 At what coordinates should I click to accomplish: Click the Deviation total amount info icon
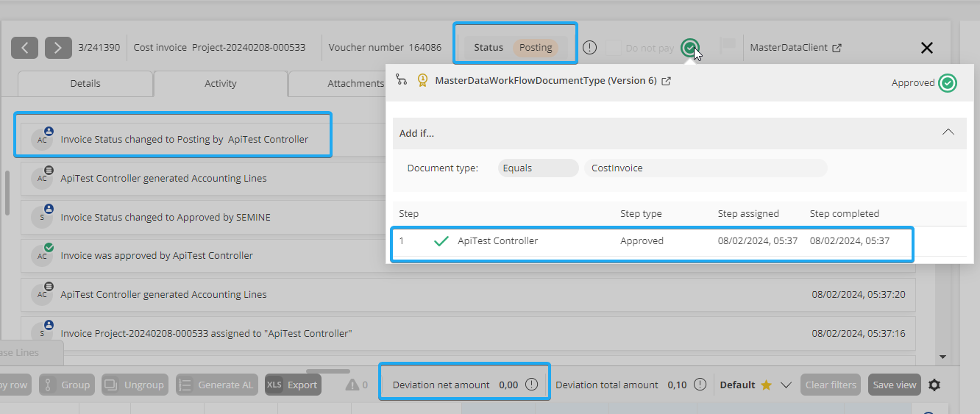point(700,385)
